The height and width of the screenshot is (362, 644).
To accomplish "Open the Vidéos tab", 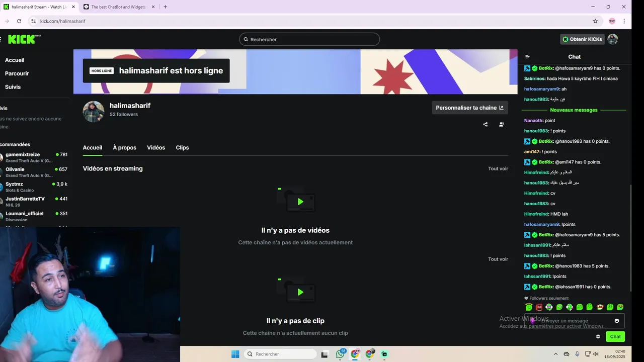I will (x=156, y=148).
